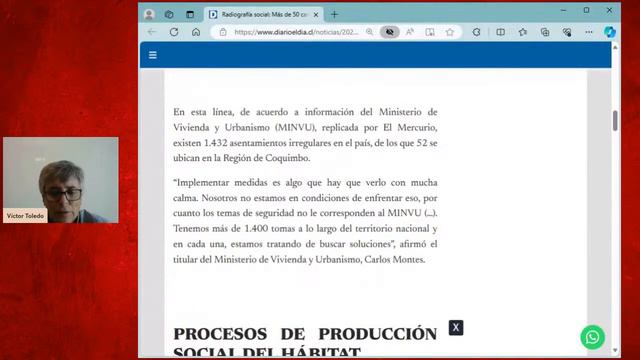Image resolution: width=640 pixels, height=360 pixels.
Task: Click the scroll up arrow
Action: 615,47
